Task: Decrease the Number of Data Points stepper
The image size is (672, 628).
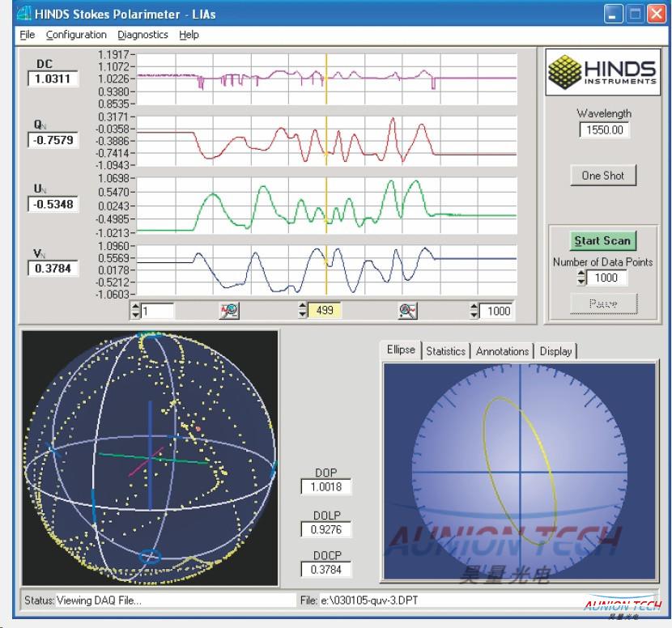Action: point(581,282)
